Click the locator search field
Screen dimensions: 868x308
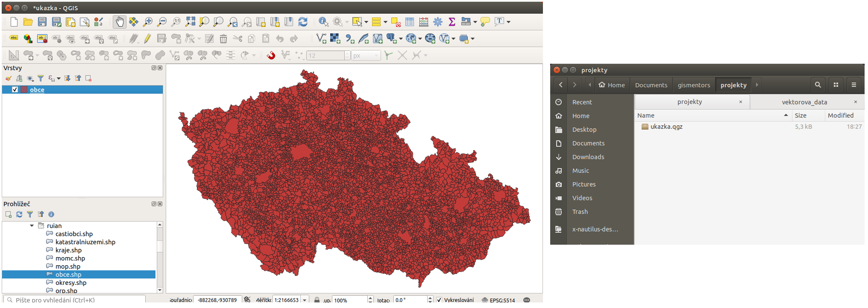pyautogui.click(x=75, y=300)
